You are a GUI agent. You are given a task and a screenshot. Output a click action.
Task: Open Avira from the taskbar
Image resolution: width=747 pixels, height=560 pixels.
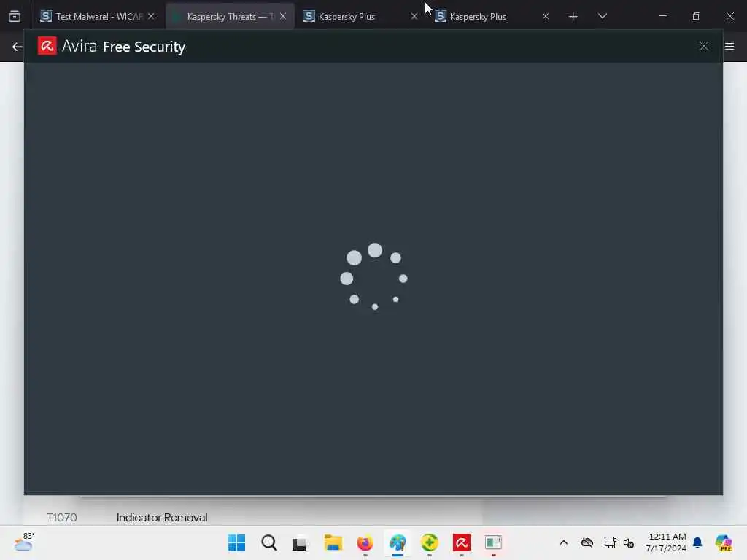click(462, 542)
